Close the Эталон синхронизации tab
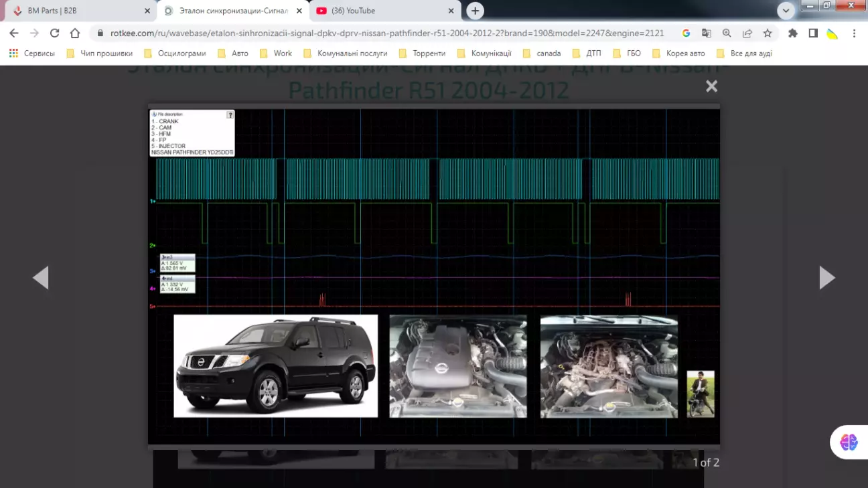Screen dimensions: 868x488 (299, 11)
